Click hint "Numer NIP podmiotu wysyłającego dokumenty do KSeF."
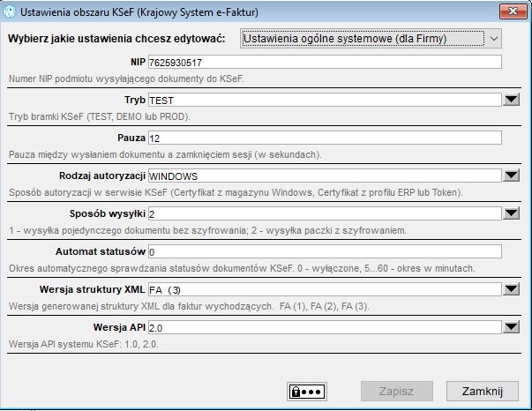This screenshot has height=411, width=532. click(x=126, y=79)
